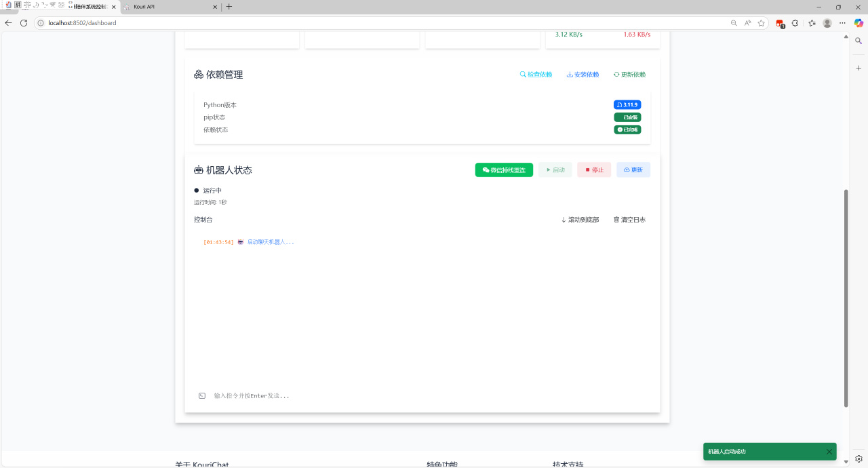The image size is (868, 468).
Task: Clear console logs with 清空日志
Action: [x=629, y=220]
